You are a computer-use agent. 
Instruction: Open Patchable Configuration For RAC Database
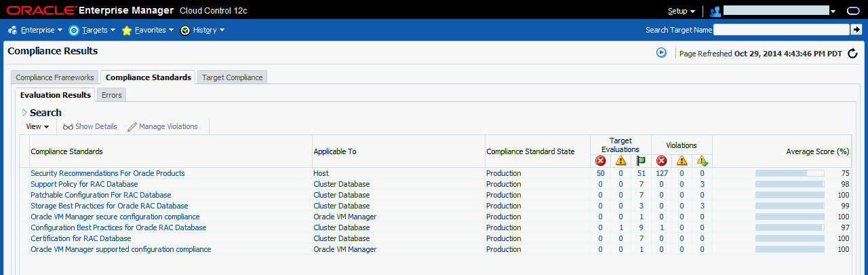[x=101, y=195]
